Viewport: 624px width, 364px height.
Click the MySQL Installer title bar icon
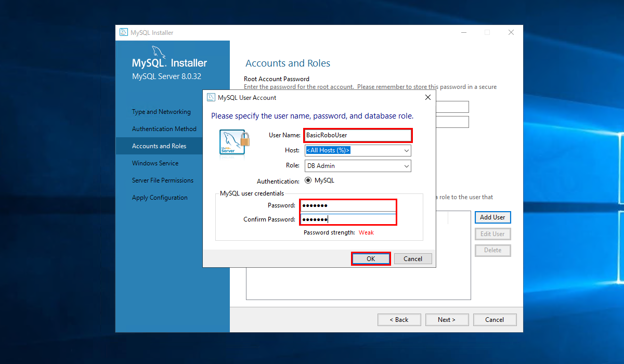(124, 32)
